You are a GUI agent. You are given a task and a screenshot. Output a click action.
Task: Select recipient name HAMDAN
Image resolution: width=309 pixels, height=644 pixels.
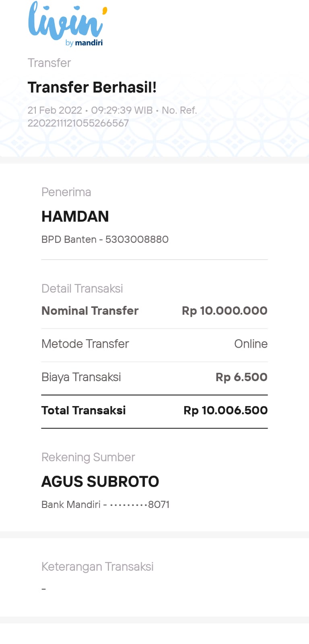[x=75, y=217]
